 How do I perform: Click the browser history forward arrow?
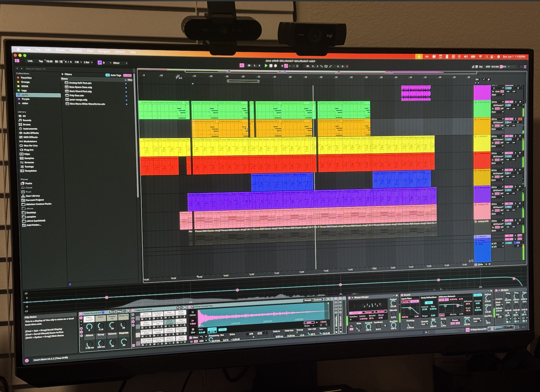pos(22,68)
